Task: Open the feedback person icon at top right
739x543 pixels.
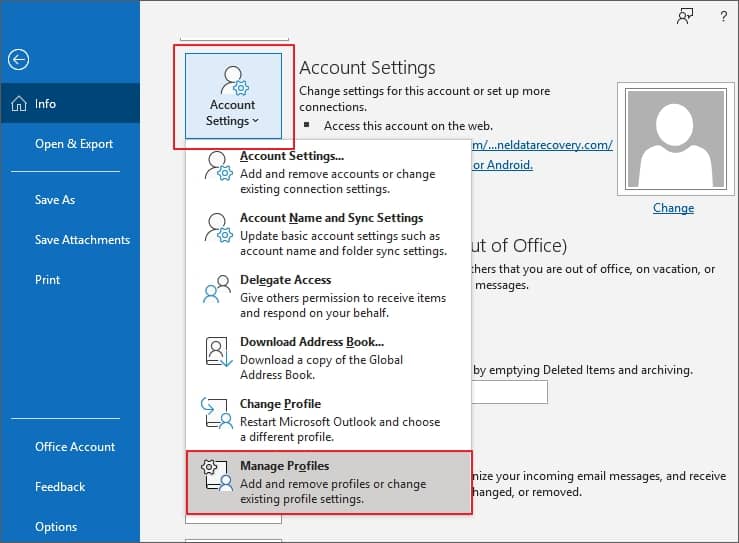Action: point(685,16)
